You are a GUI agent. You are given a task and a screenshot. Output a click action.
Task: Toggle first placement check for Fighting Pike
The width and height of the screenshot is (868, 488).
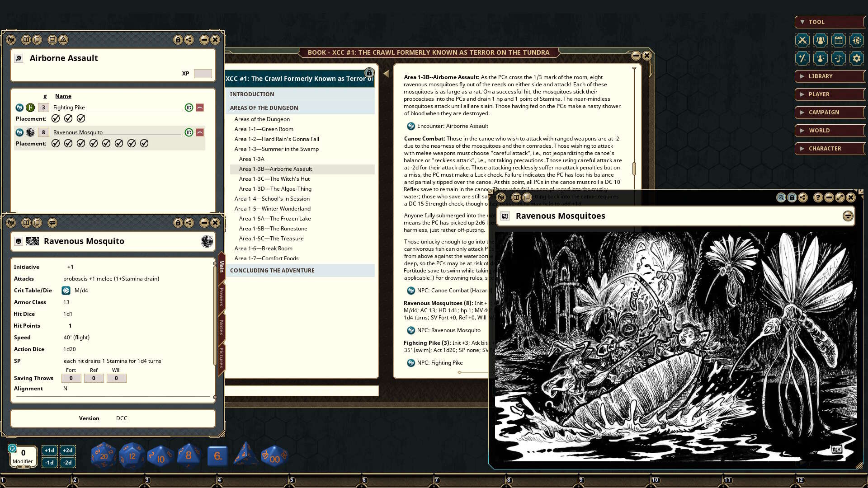pos(56,118)
